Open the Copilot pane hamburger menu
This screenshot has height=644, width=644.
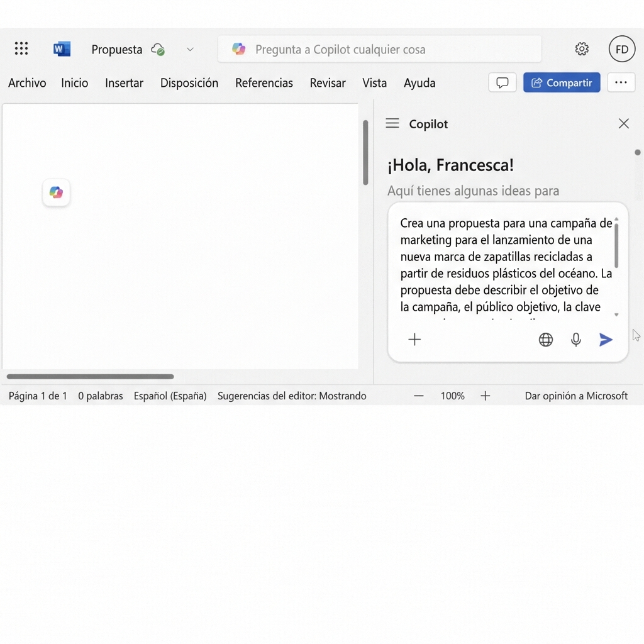click(x=392, y=123)
